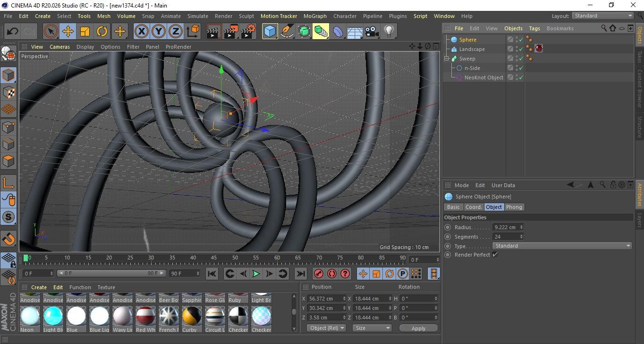Click the Radius value stepper arrows

(521, 227)
